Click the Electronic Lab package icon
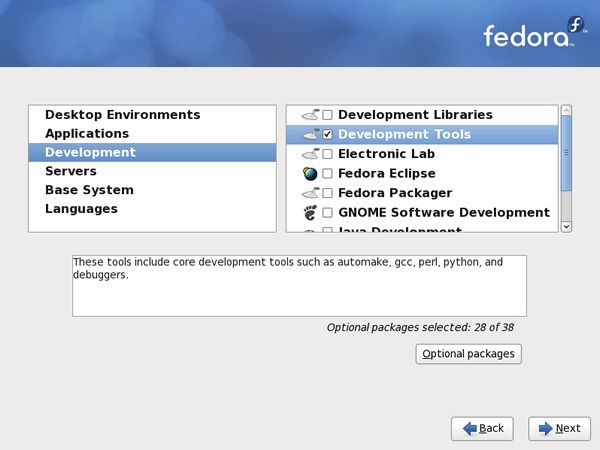 click(x=311, y=154)
